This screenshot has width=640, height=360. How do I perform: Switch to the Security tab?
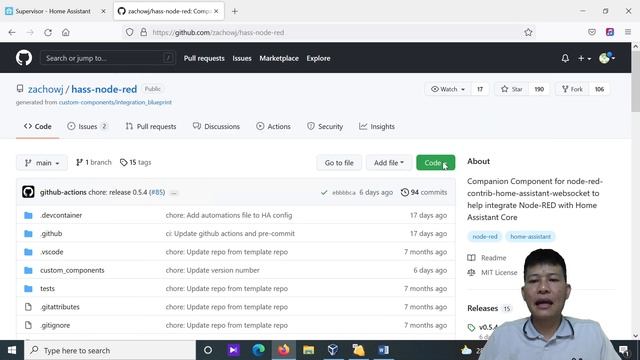[325, 127]
